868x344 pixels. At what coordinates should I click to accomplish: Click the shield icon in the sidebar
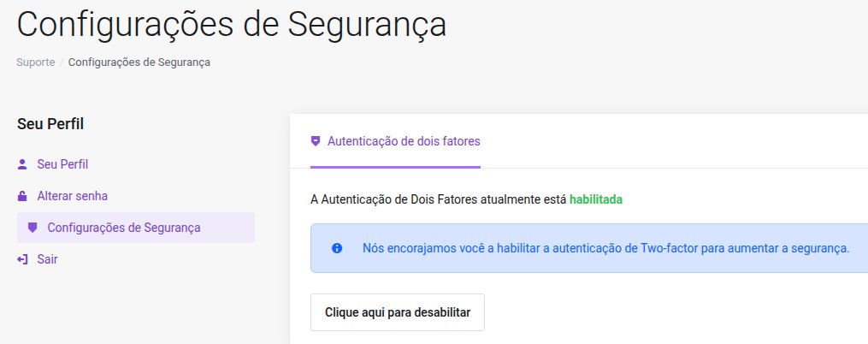point(32,228)
